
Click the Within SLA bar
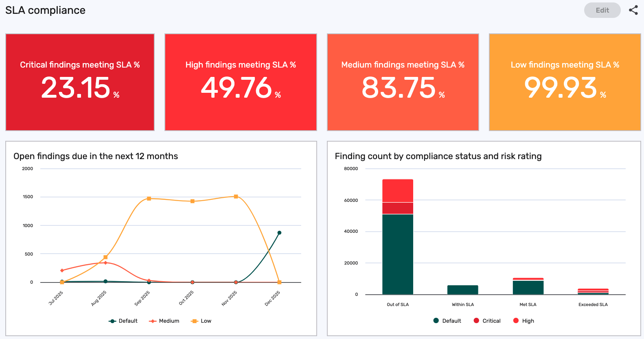click(x=462, y=290)
